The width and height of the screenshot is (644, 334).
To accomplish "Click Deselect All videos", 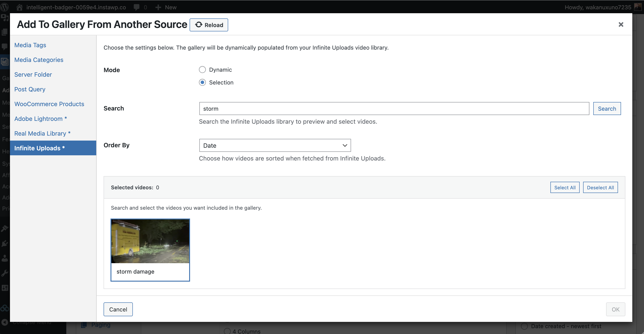I will [x=600, y=187].
